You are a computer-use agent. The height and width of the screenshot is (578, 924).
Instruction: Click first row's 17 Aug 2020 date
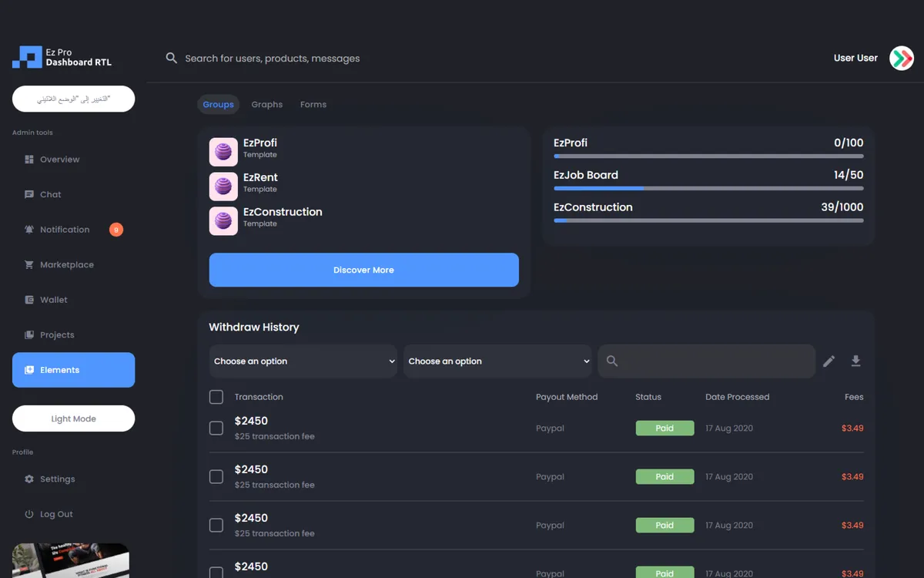pos(729,428)
